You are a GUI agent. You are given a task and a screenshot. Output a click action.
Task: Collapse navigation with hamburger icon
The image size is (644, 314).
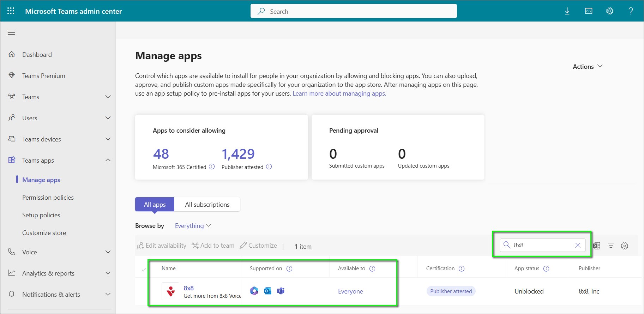click(x=11, y=33)
